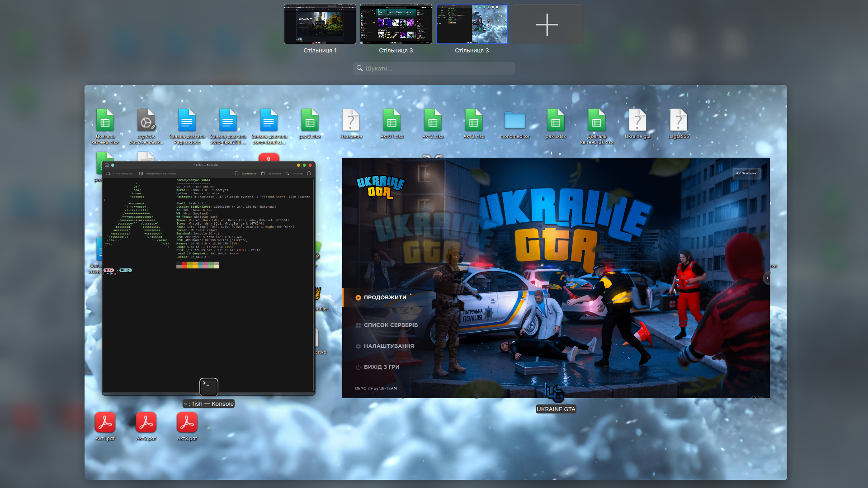Open the org.kde.discover desktop shortcut icon
Viewport: 868px width, 488px height.
[x=146, y=121]
